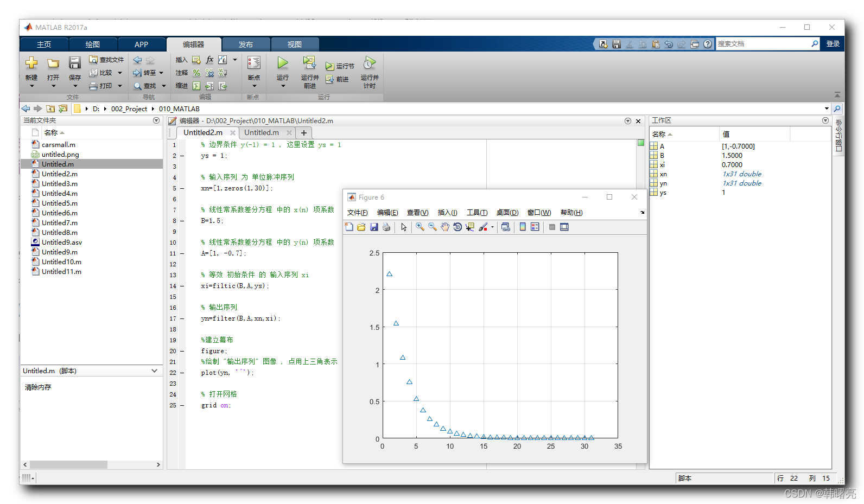
Task: Click the 登录 sign-in link
Action: pyautogui.click(x=833, y=44)
